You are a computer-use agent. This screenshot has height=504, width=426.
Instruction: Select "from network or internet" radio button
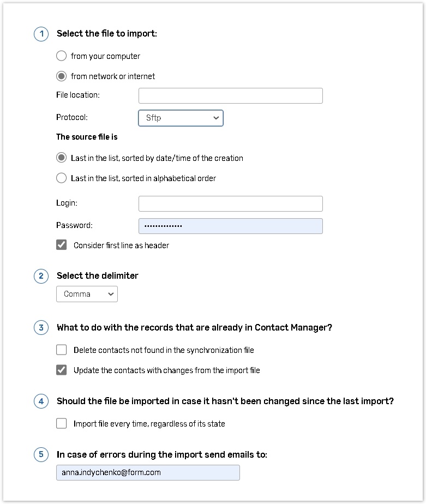(62, 76)
